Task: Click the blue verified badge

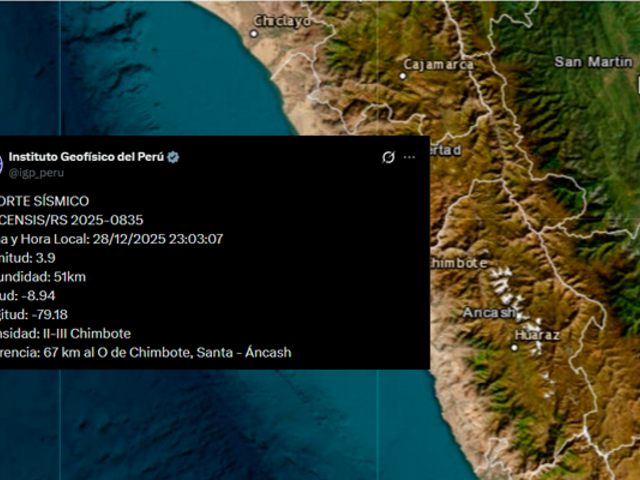Action: [x=172, y=158]
